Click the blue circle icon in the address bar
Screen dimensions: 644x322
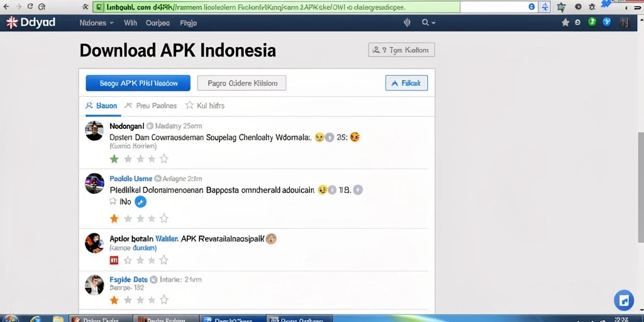[532, 7]
